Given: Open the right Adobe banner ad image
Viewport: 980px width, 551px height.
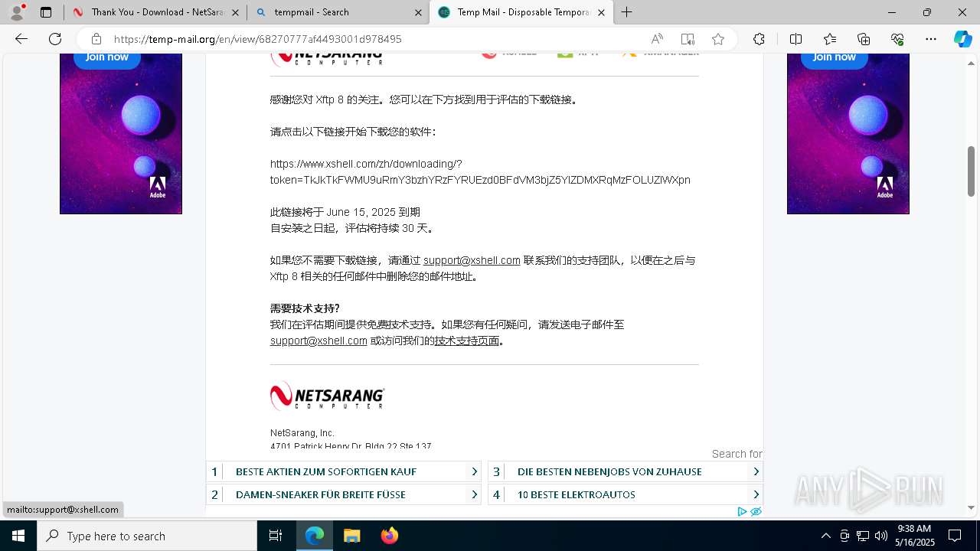Looking at the screenshot, I should coord(848,134).
